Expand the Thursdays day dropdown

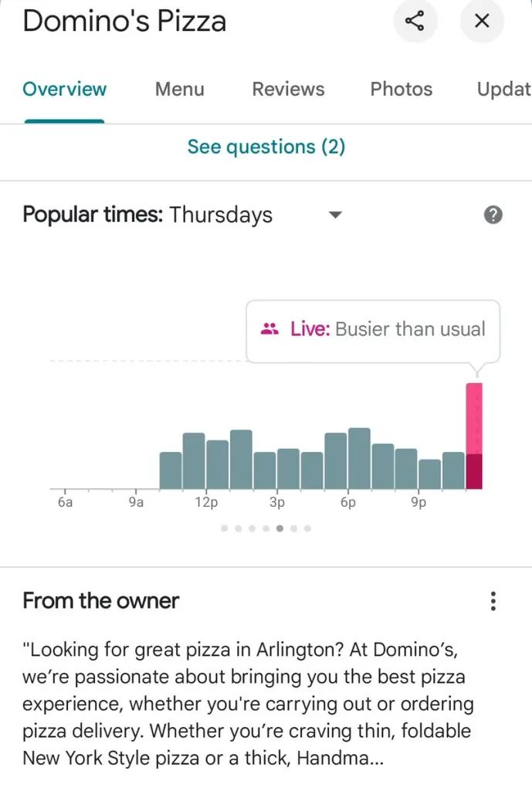point(334,215)
